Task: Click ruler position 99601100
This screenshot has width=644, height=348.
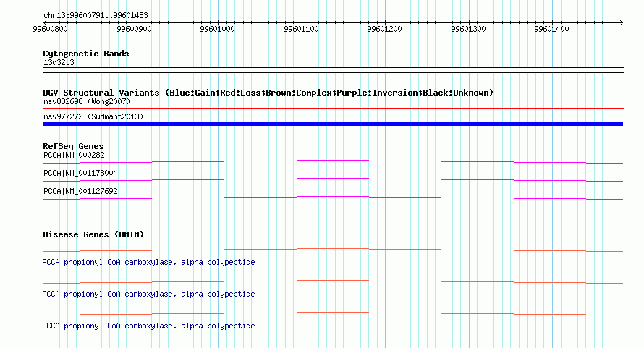Action: click(301, 29)
